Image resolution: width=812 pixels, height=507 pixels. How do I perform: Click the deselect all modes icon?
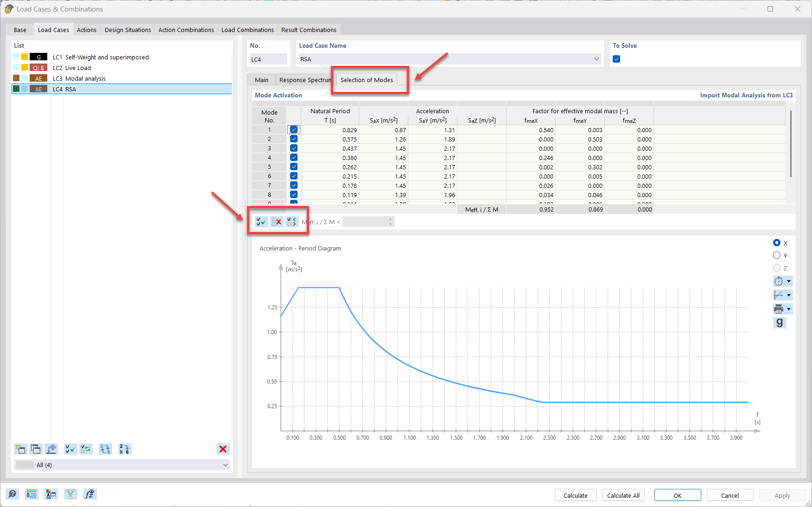pos(277,222)
